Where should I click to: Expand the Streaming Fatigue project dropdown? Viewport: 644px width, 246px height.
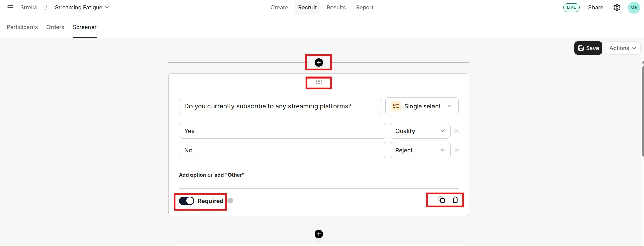coord(82,7)
